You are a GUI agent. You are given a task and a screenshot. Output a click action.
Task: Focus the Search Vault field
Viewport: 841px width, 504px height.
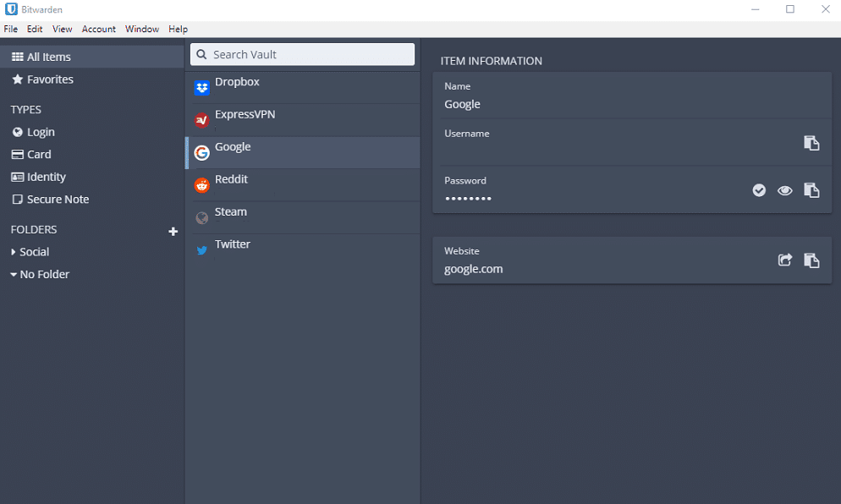tap(303, 54)
